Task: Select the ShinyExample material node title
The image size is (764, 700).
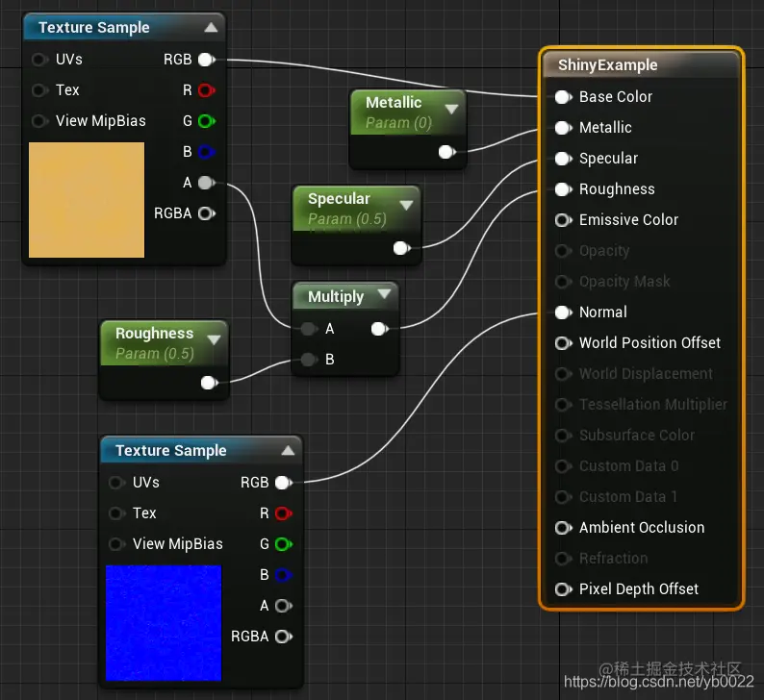Action: (607, 65)
